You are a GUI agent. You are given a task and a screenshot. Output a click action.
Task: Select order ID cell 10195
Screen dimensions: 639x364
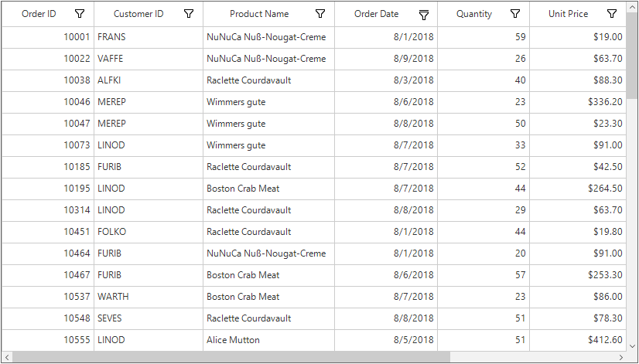(x=48, y=189)
